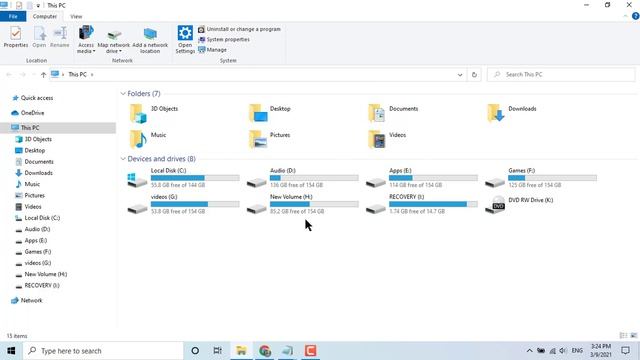Select Local Disk (C:) drive icon

137,180
